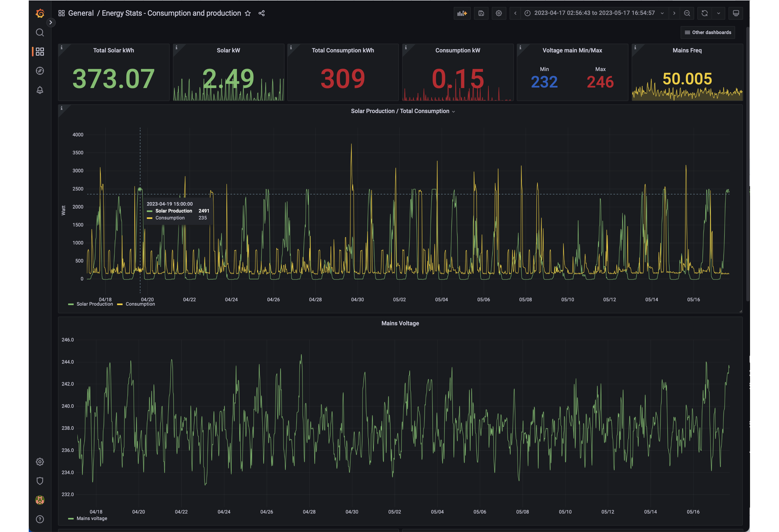Open the Grafana home logo
The height and width of the screenshot is (532, 779).
point(40,13)
